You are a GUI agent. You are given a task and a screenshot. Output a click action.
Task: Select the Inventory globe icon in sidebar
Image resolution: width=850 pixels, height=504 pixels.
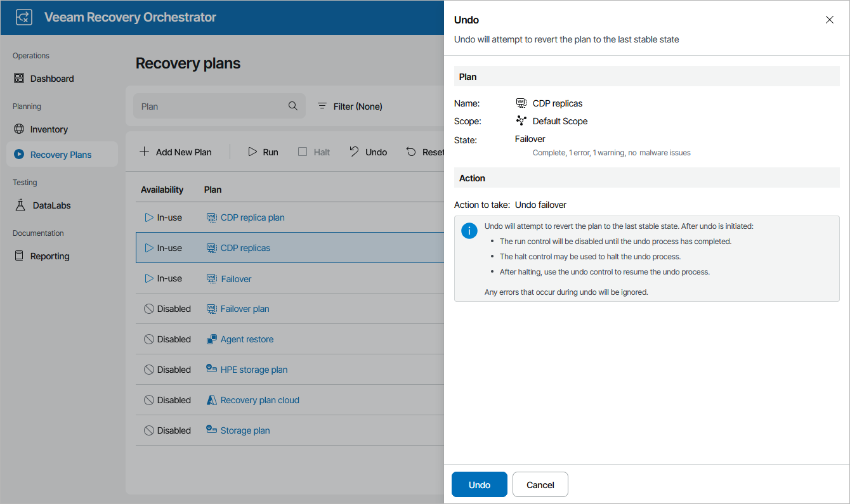19,129
